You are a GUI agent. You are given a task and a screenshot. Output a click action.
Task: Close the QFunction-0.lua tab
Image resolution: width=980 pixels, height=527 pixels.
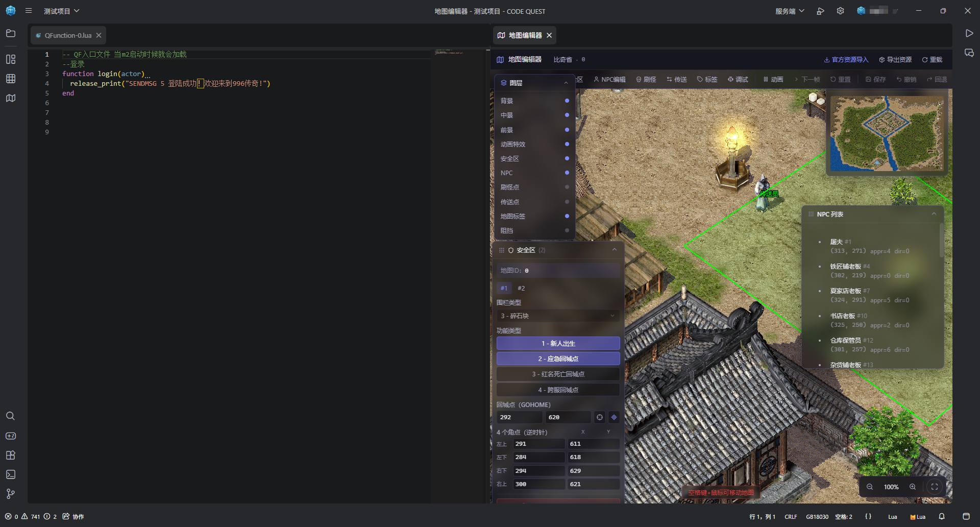(x=99, y=35)
